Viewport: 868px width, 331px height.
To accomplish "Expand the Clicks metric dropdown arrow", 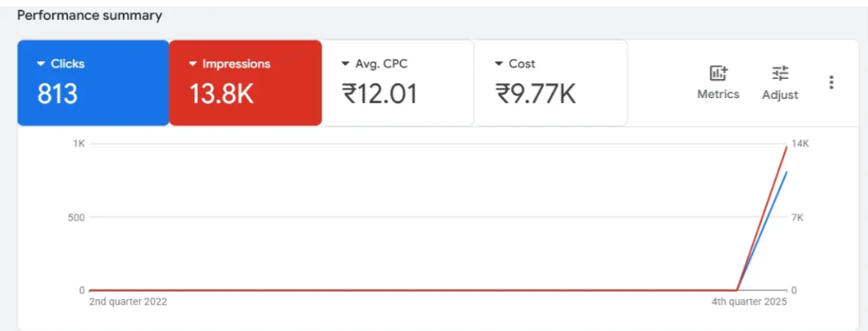I will pyautogui.click(x=41, y=64).
